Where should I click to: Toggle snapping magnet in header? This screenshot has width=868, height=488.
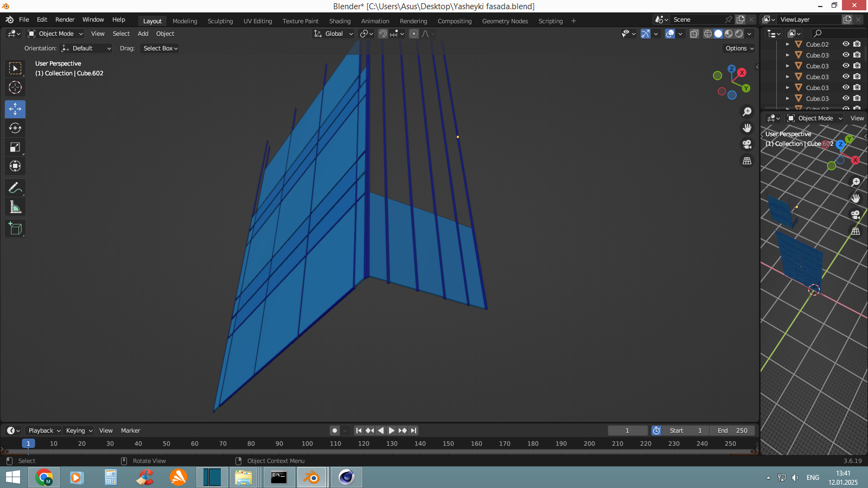383,34
